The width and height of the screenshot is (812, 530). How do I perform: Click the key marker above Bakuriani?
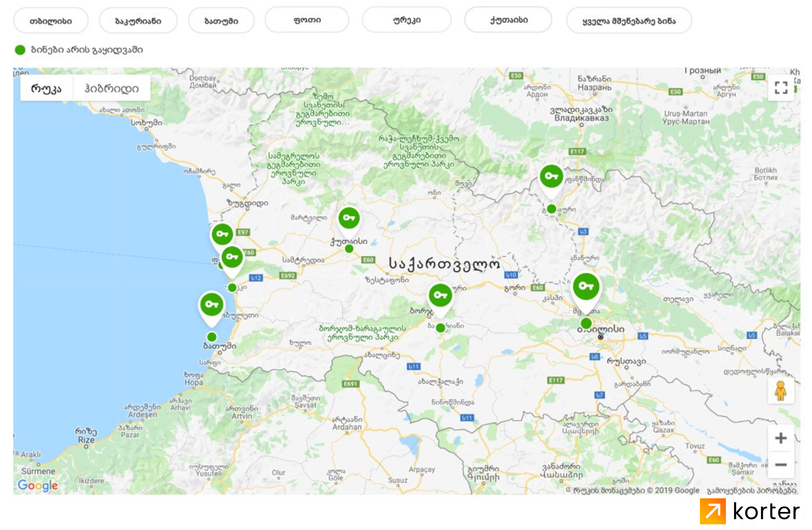[440, 295]
